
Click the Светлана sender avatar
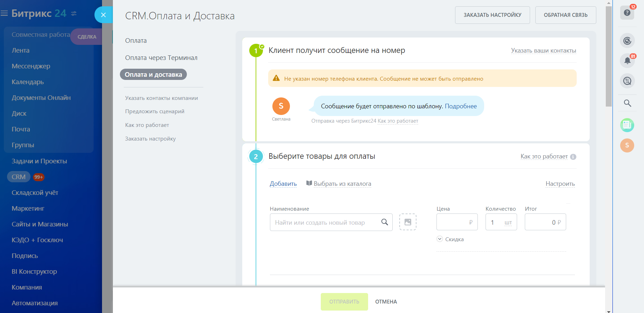[x=281, y=106]
